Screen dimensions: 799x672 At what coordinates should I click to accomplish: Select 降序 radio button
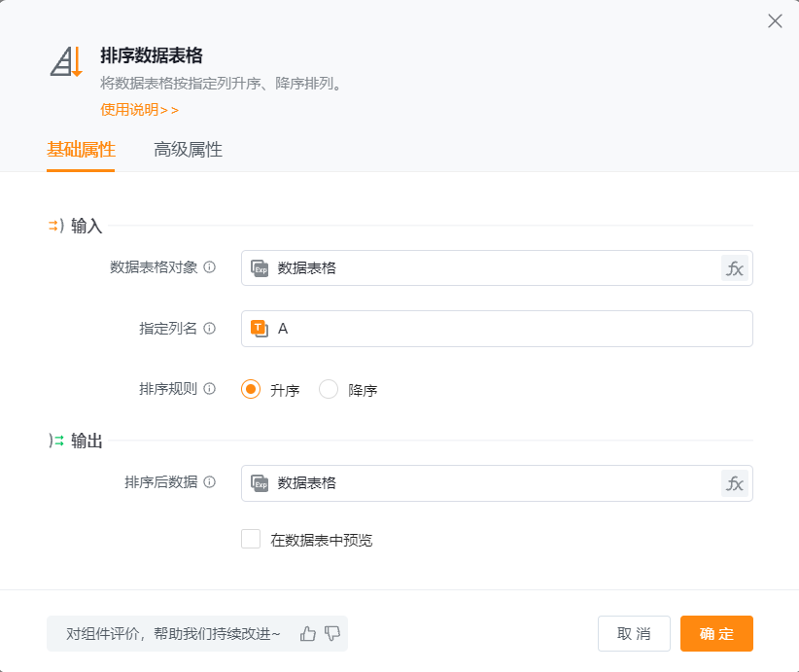[x=329, y=390]
